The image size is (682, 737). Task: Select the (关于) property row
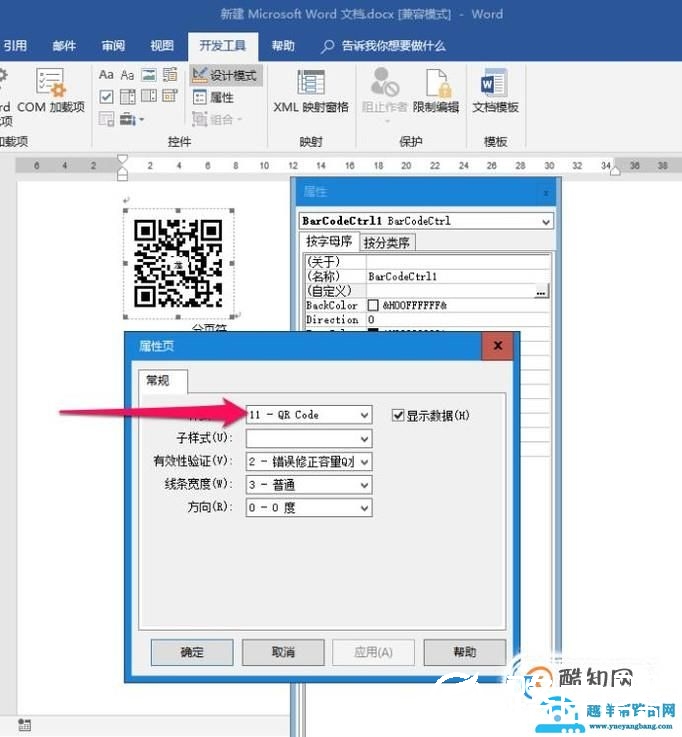427,262
